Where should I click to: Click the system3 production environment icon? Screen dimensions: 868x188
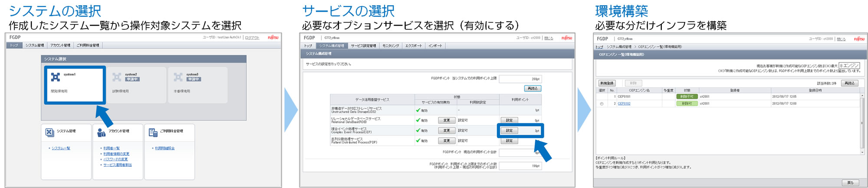(178, 77)
